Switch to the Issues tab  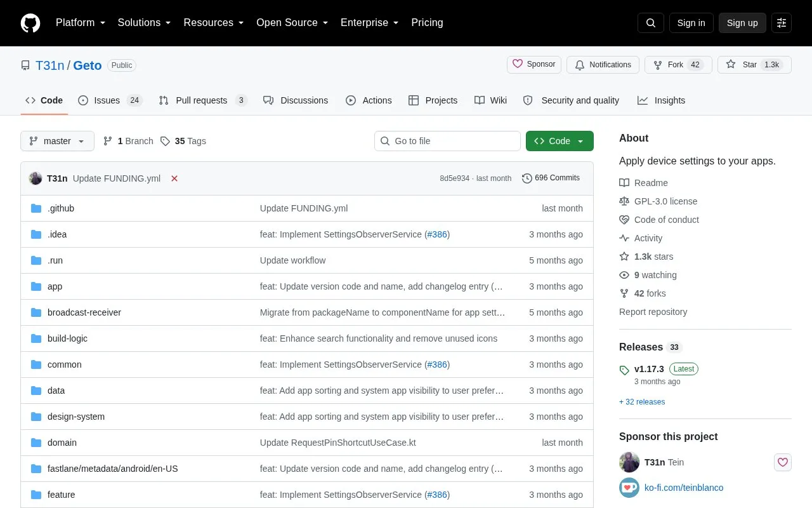tap(110, 100)
